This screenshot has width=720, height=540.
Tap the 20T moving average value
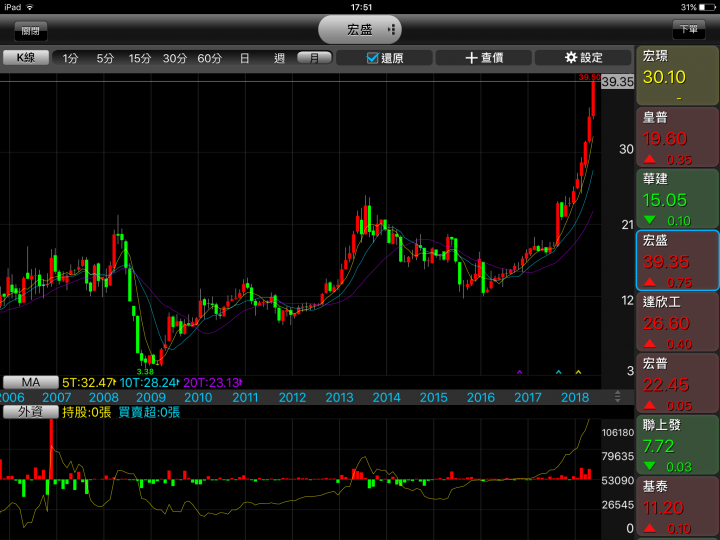coord(212,382)
